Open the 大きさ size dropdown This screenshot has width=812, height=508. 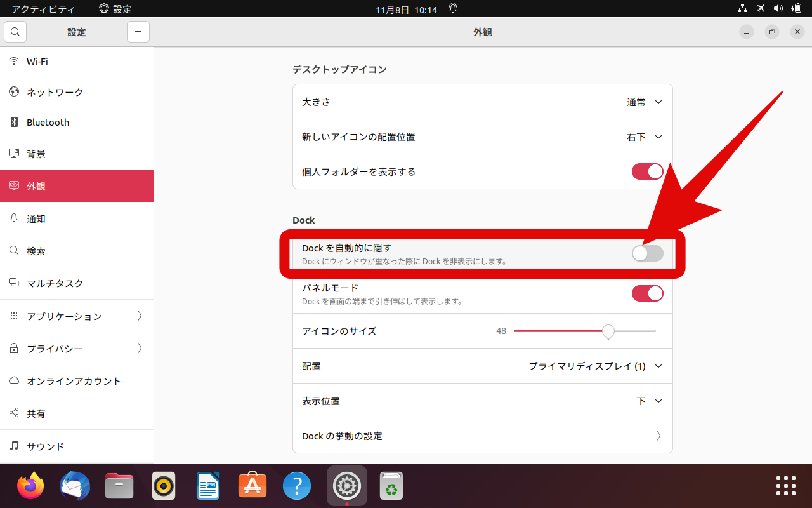pyautogui.click(x=644, y=102)
